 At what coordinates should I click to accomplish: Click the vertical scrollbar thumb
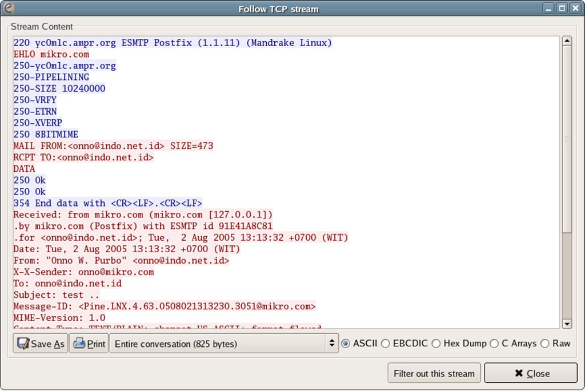click(567, 140)
